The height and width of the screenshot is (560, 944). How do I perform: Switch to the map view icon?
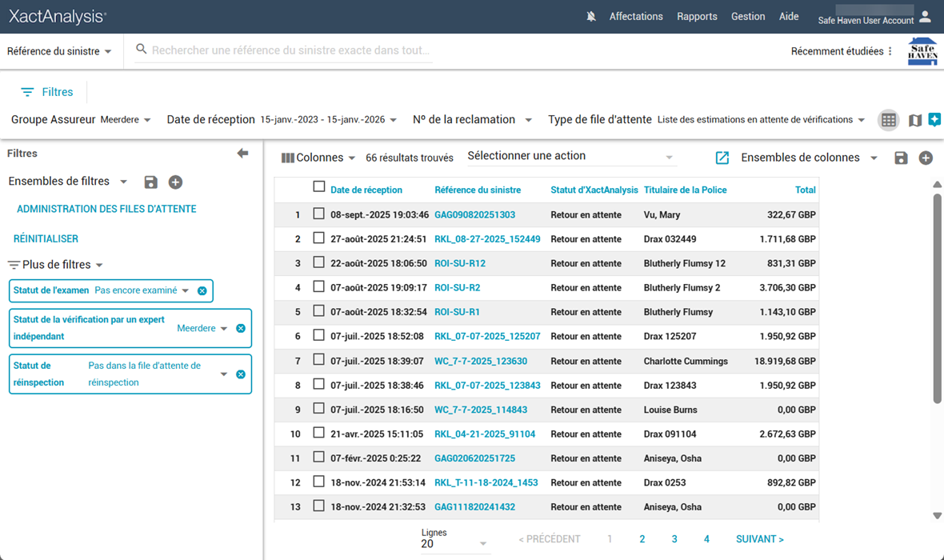tap(915, 120)
